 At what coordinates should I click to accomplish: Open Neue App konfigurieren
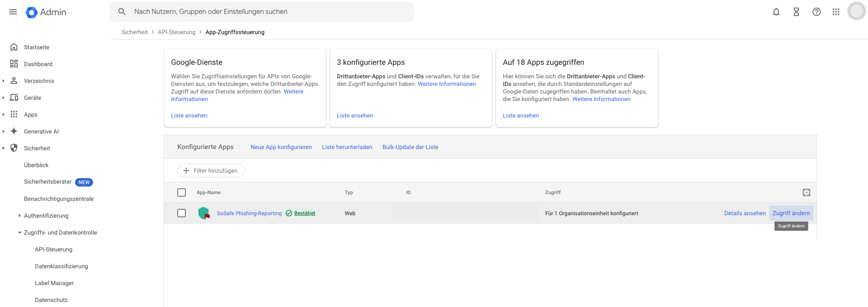[281, 147]
